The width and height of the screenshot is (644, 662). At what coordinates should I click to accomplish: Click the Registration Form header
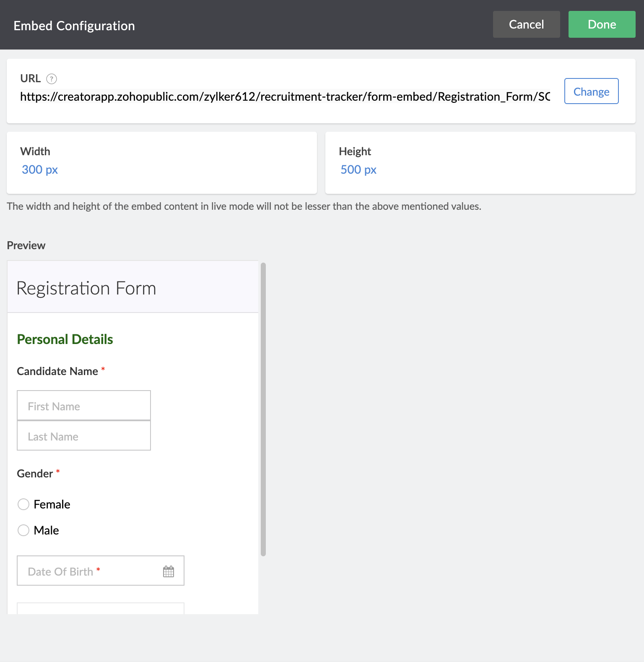click(x=86, y=288)
